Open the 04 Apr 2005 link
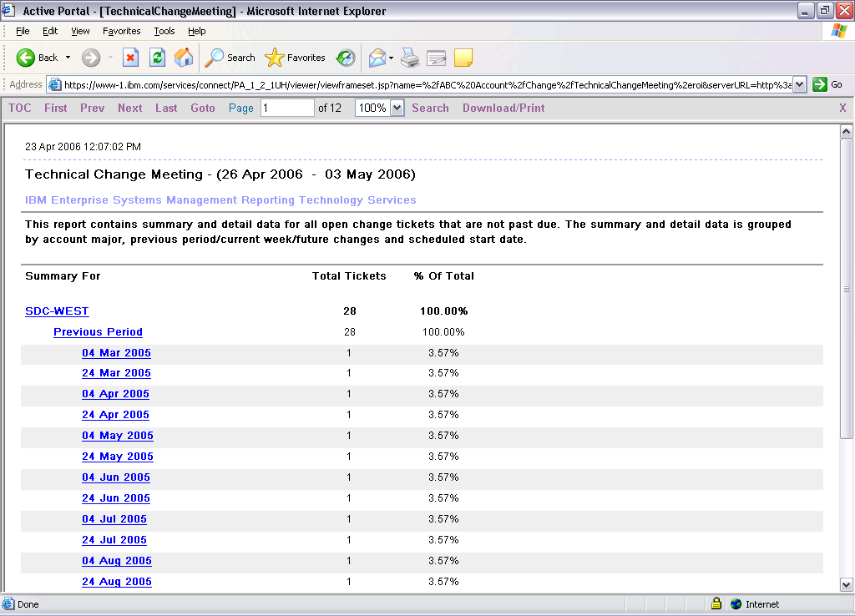The image size is (855, 616). 115,394
